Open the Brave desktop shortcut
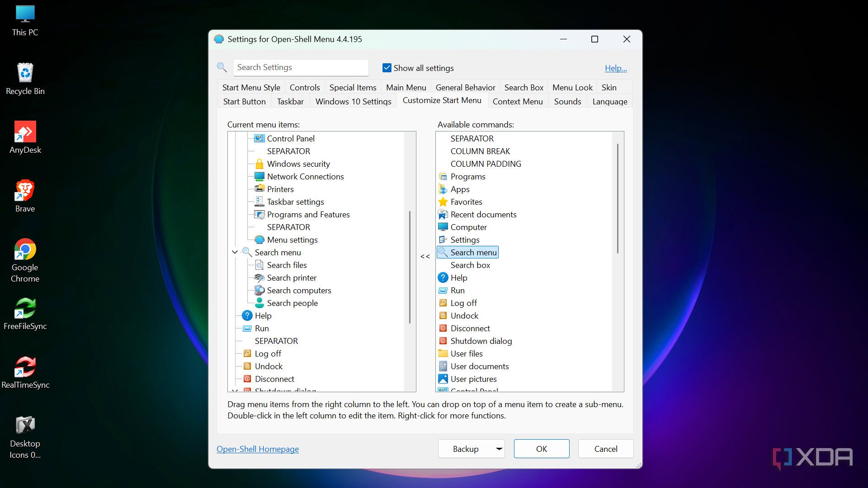Viewport: 868px width, 488px height. pos(25,197)
